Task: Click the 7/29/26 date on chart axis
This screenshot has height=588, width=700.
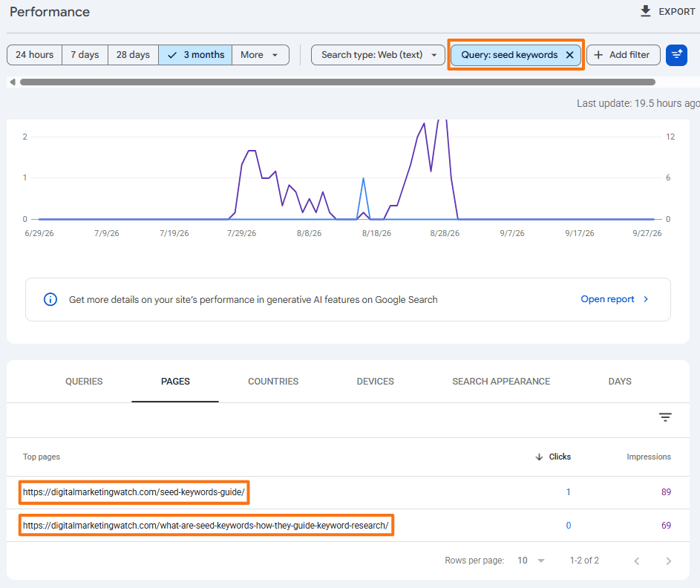Action: pos(241,233)
